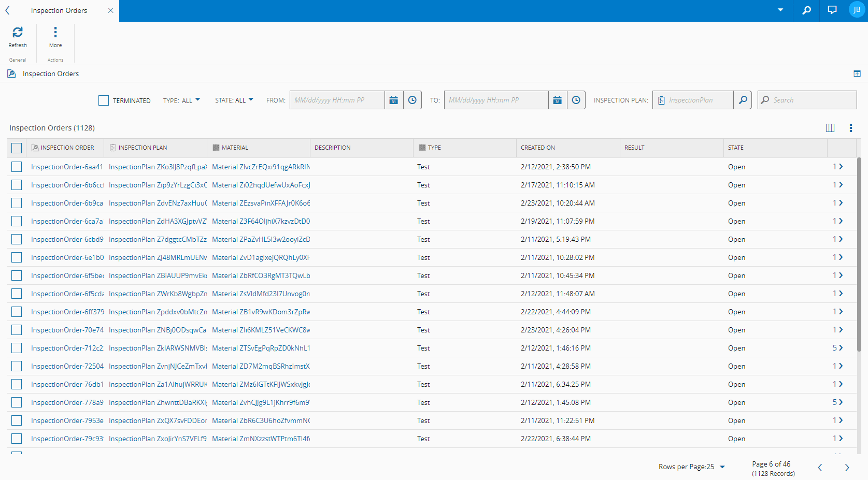Sort by the CREATED ON column header
Viewport: 868px width, 480px height.
click(538, 148)
